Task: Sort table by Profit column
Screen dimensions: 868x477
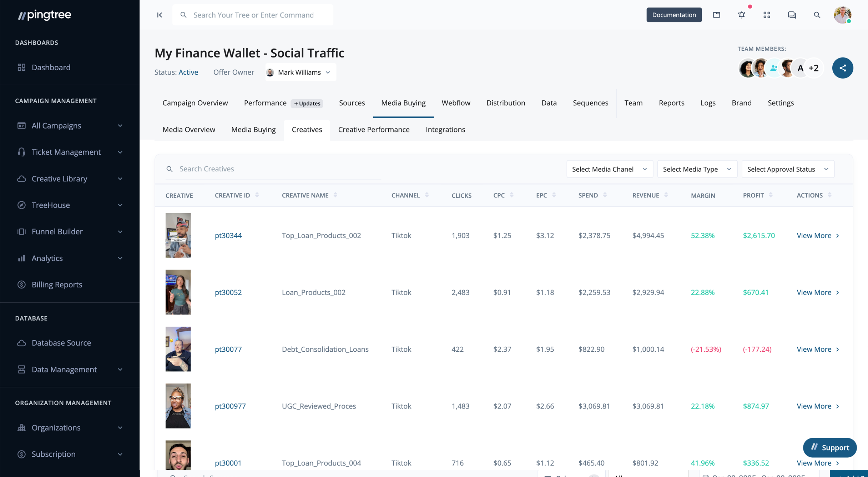Action: click(x=771, y=195)
